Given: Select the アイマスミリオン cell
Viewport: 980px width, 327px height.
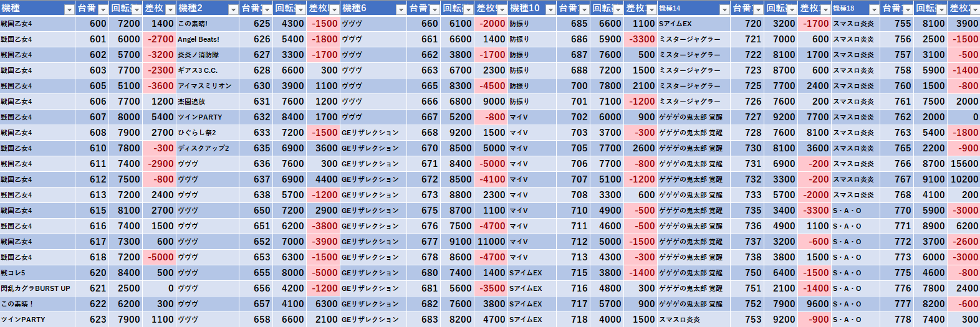Looking at the screenshot, I should [208, 86].
